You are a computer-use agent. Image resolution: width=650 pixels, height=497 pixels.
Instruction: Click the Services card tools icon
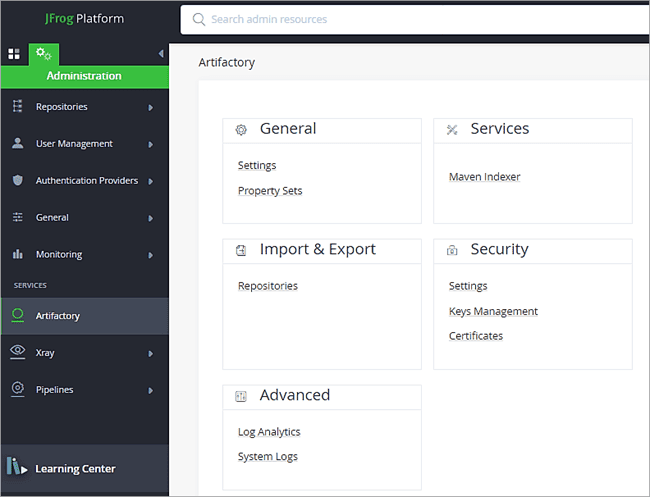click(452, 130)
